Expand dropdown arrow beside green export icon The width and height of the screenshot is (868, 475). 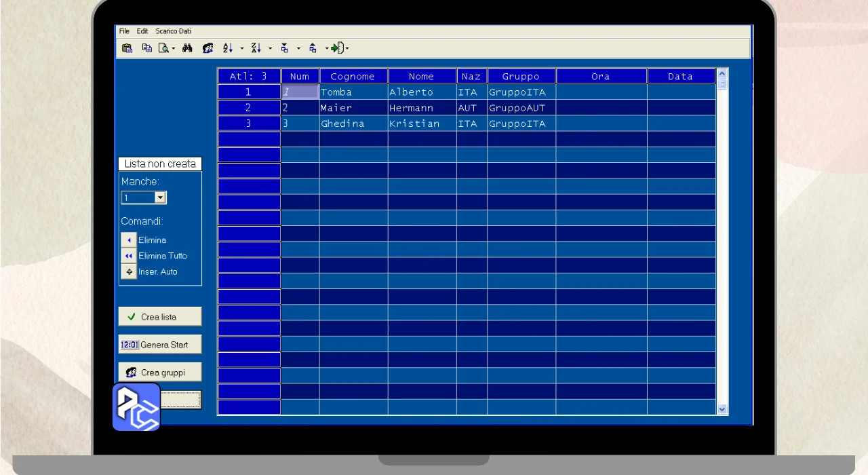[x=347, y=49]
